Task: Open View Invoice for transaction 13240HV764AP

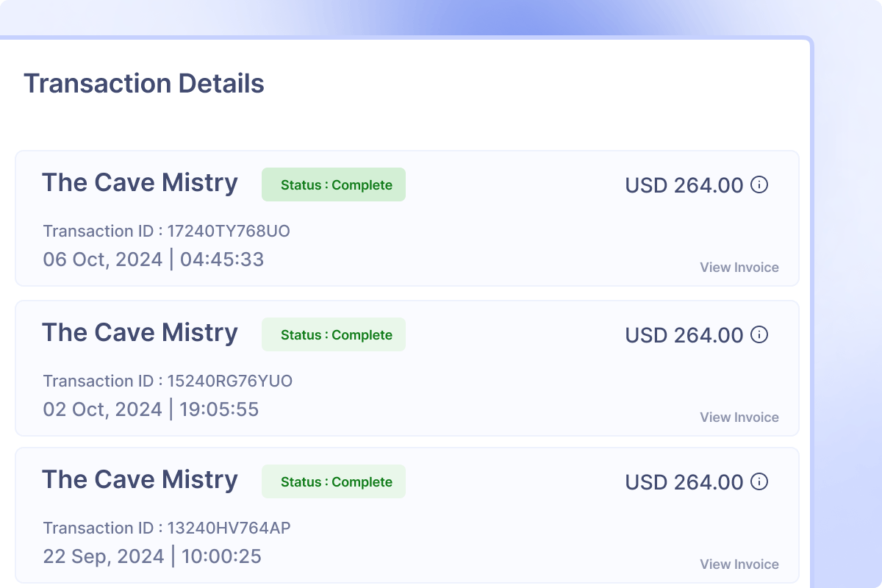Action: pos(739,564)
